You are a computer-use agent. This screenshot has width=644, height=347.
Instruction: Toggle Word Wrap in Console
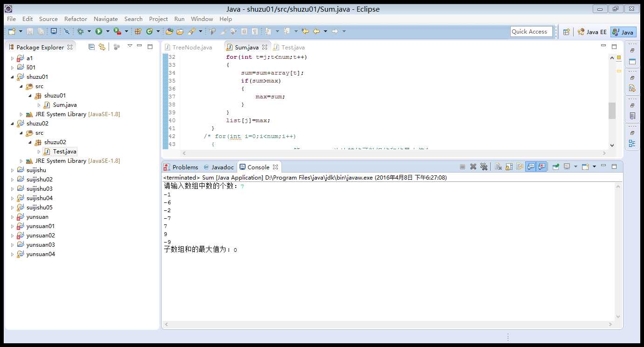(520, 167)
